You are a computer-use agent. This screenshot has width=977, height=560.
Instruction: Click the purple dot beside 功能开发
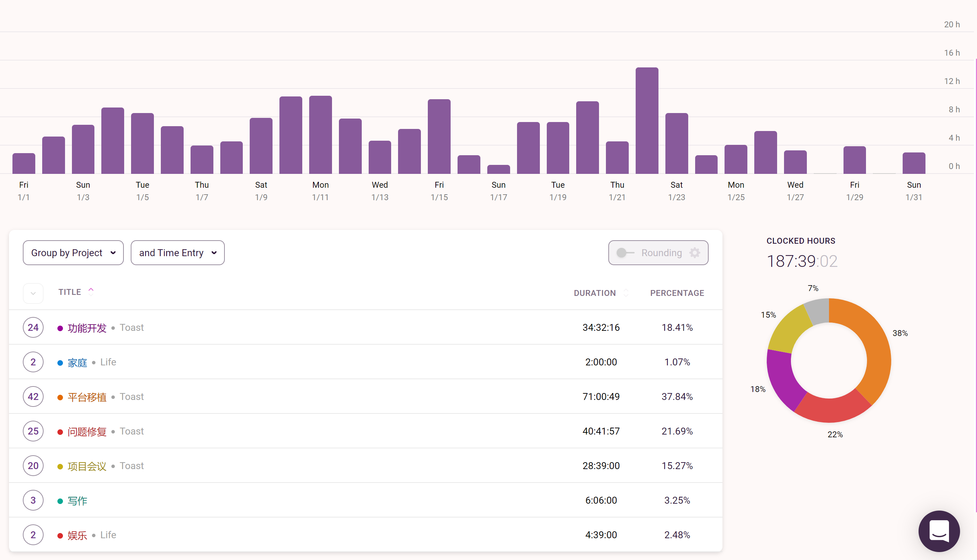(x=60, y=328)
